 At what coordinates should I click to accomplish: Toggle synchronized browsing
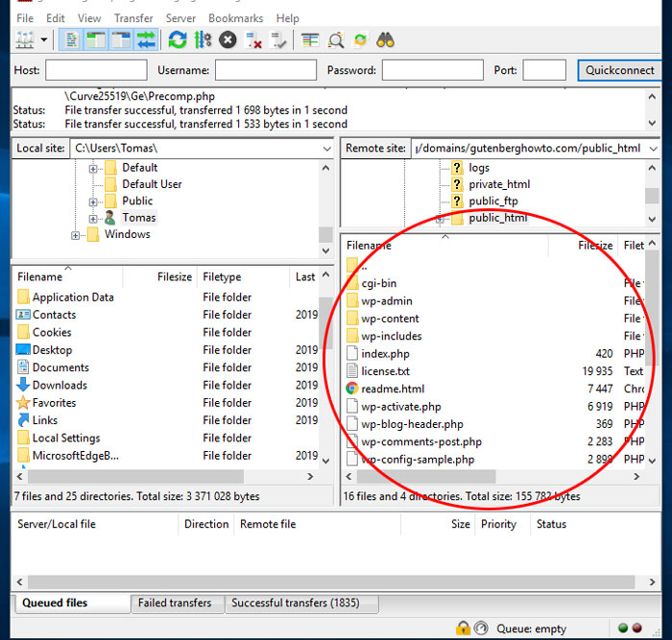point(360,40)
